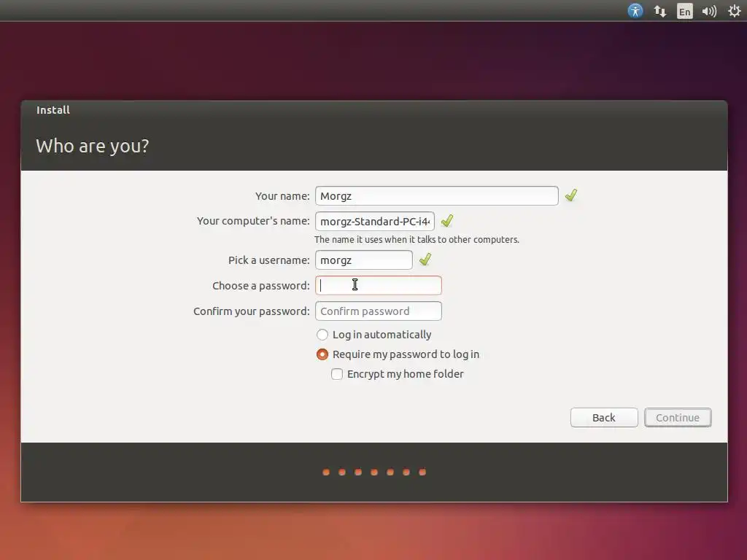Focus the Choose a password field
This screenshot has height=560, width=747.
pyautogui.click(x=379, y=285)
